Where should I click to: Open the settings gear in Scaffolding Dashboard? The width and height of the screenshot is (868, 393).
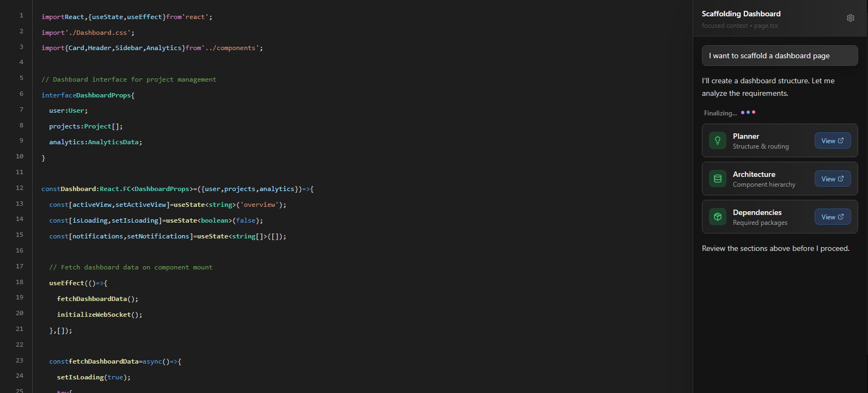point(850,18)
